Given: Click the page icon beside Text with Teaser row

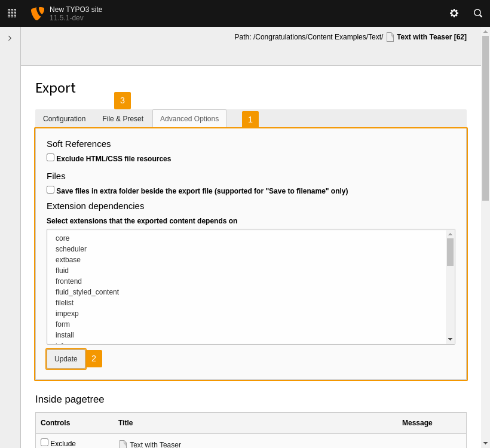Looking at the screenshot, I should coord(124,444).
